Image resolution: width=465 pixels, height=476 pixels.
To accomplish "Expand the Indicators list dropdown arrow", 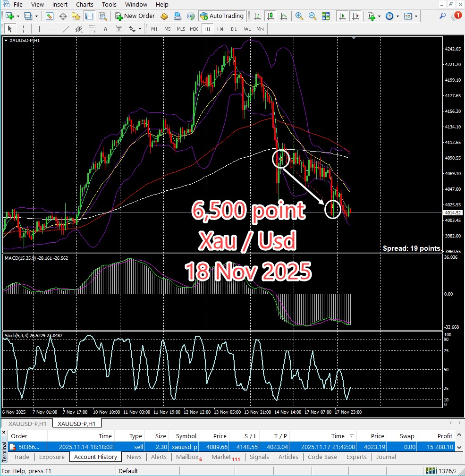I will tap(379, 16).
